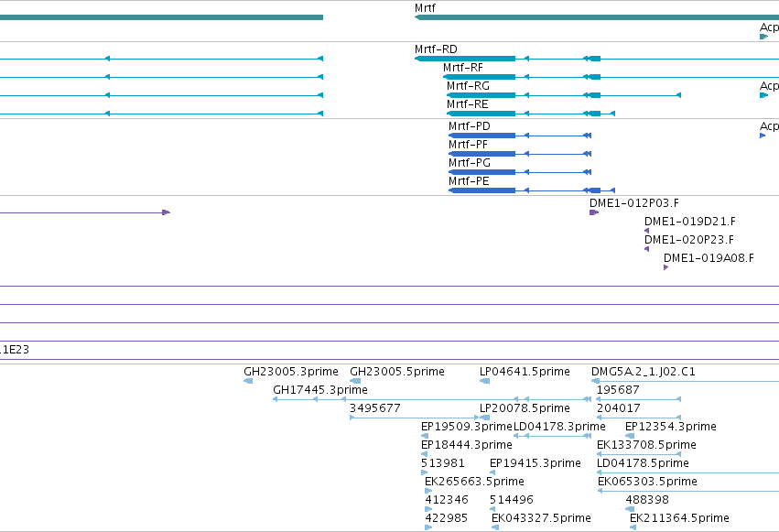Click the EK043327.5prime EST label
This screenshot has height=532, width=779.
[541, 518]
